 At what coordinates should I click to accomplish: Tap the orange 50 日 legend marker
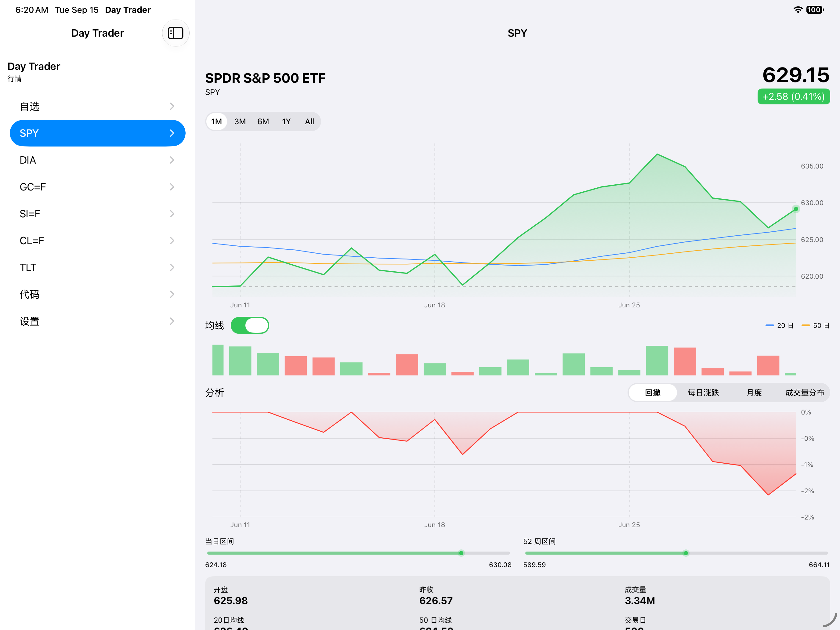coord(806,325)
